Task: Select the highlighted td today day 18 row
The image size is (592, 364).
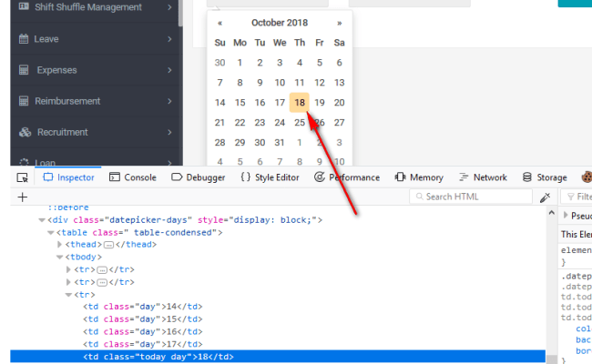Action: pos(278,357)
